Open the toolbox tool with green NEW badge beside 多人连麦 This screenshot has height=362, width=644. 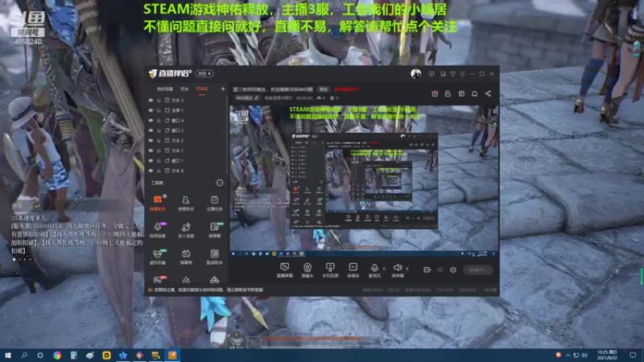214,229
